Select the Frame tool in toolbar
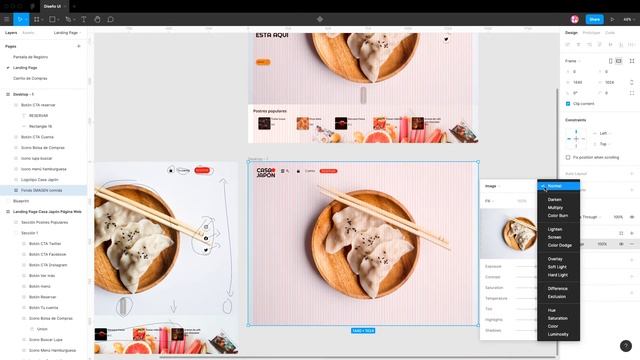This screenshot has height=360, width=640. (x=37, y=19)
